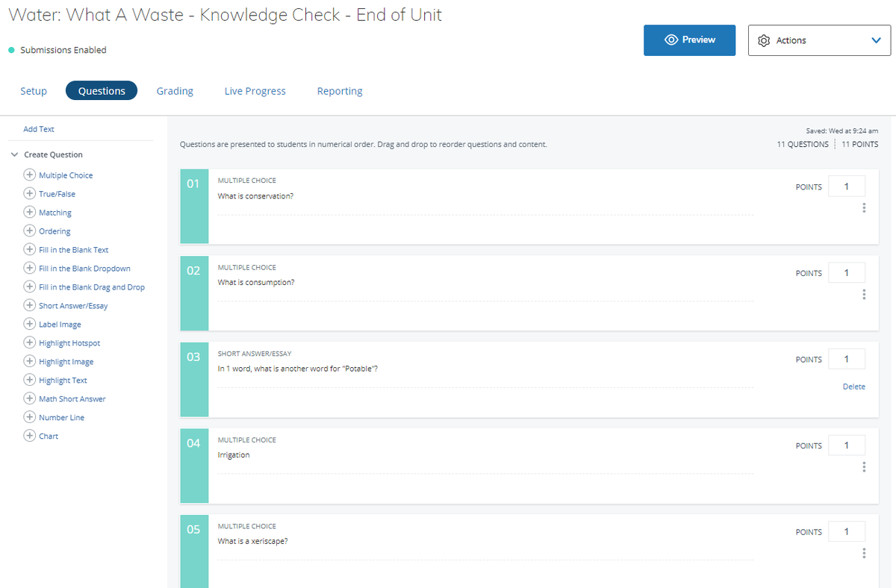Image resolution: width=896 pixels, height=588 pixels.
Task: Click the 11 QUESTIONS counter
Action: pyautogui.click(x=803, y=145)
